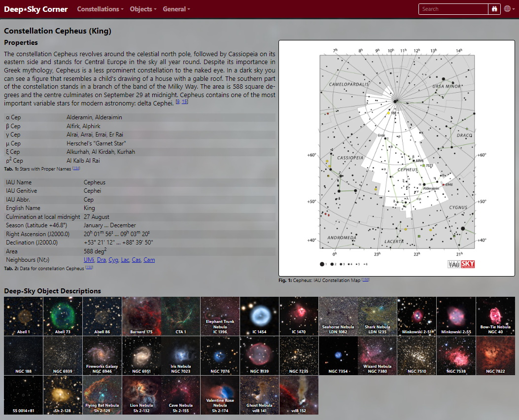
Task: Open the Seahorse Nebula LDN 1082 thumbnail
Action: pyautogui.click(x=338, y=316)
